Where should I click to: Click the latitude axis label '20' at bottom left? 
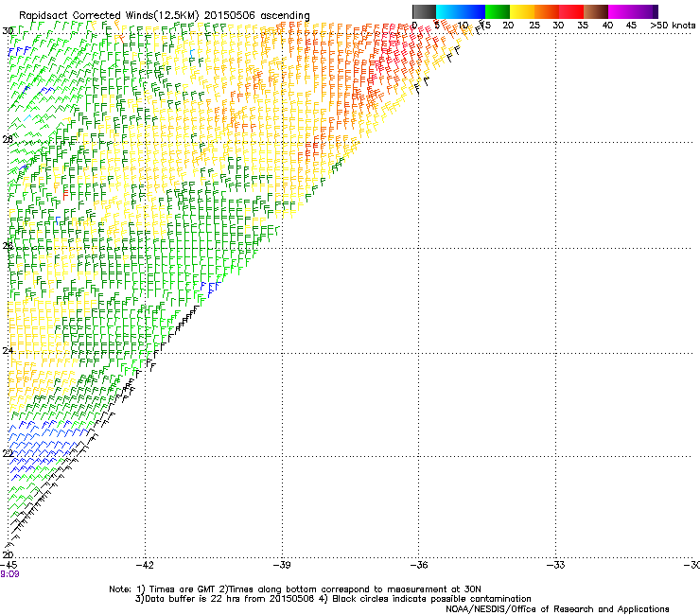coord(8,554)
